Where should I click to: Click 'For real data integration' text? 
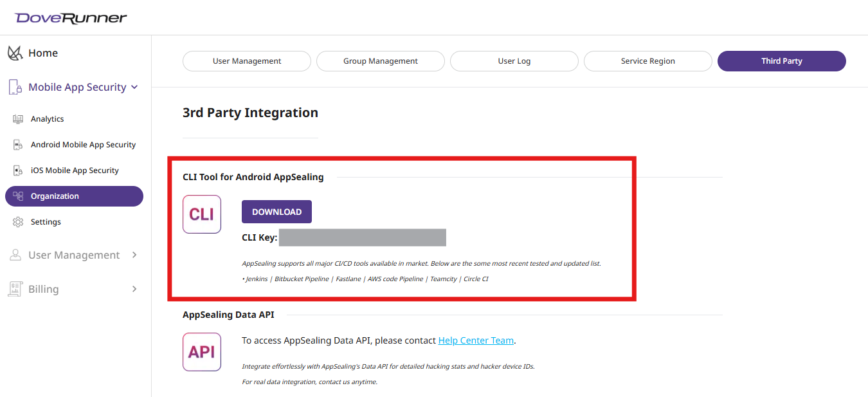coord(309,382)
